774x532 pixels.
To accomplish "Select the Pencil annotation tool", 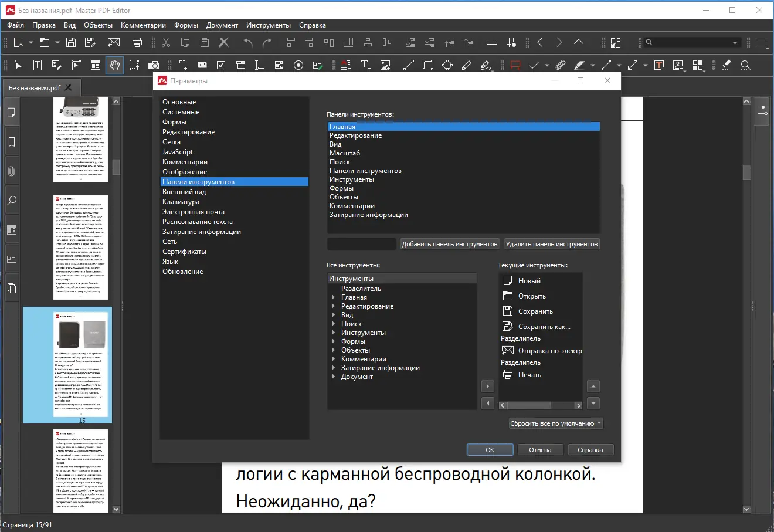I will pyautogui.click(x=467, y=65).
